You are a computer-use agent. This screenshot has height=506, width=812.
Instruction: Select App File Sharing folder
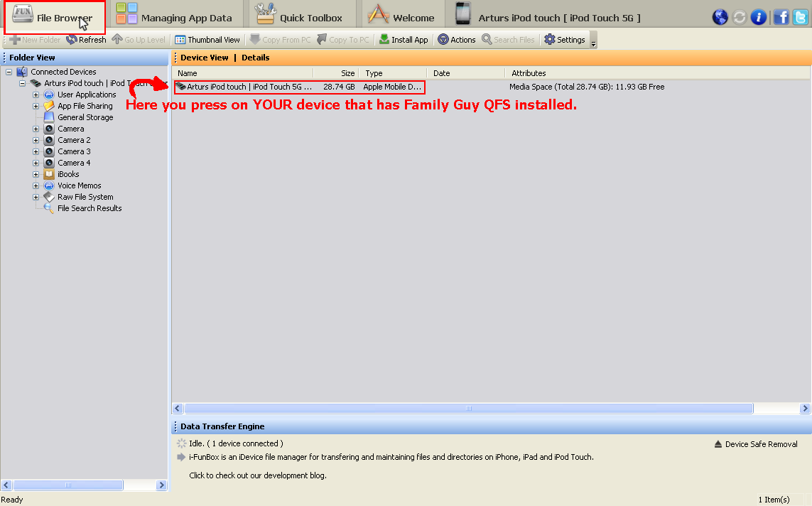click(85, 106)
